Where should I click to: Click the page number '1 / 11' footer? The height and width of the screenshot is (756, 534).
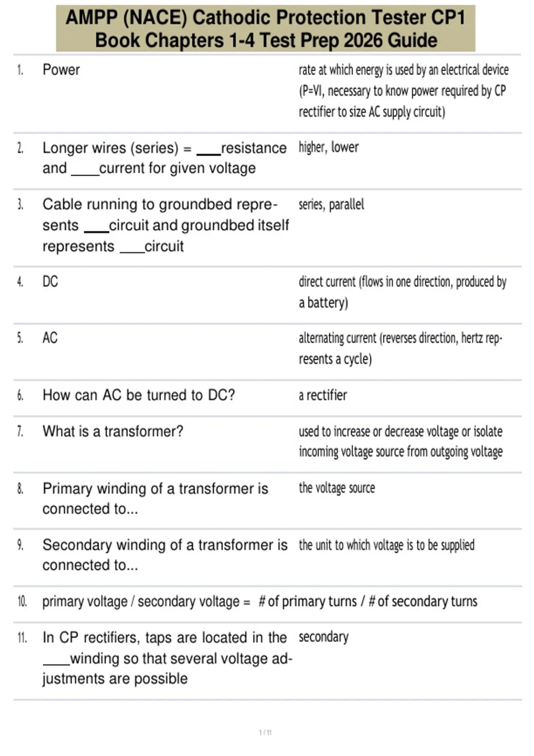265,732
